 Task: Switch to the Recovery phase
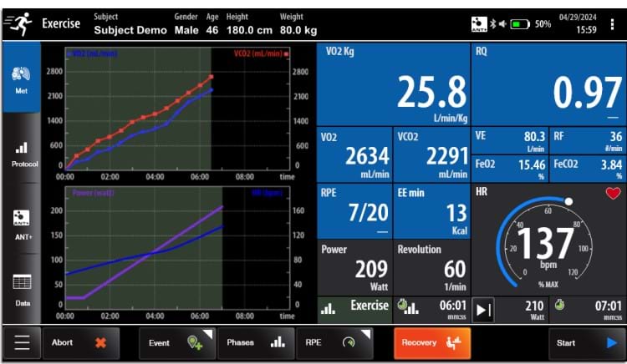coord(431,342)
